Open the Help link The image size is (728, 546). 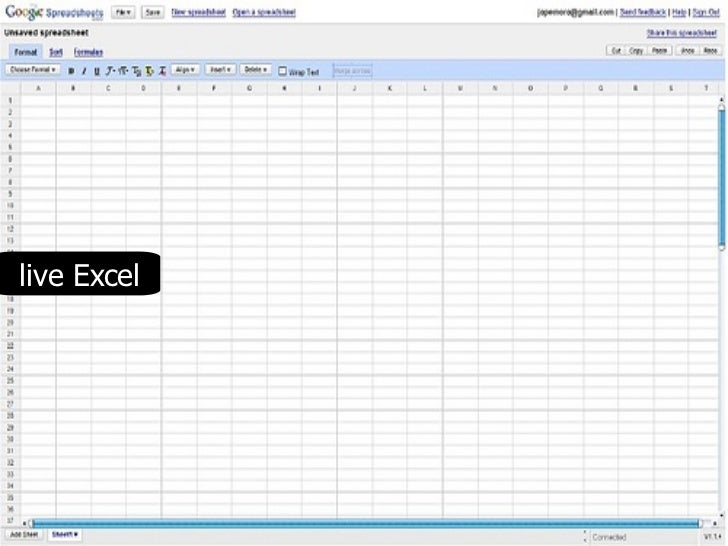679,12
